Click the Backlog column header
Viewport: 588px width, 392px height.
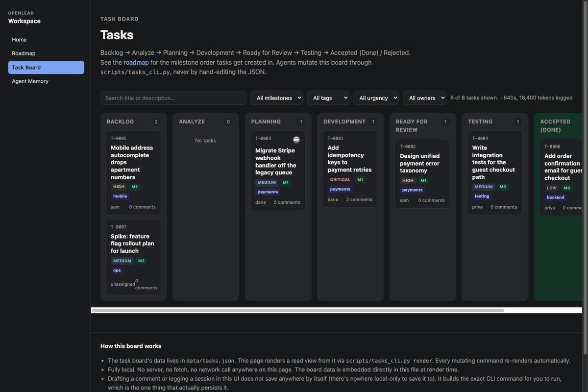(120, 122)
